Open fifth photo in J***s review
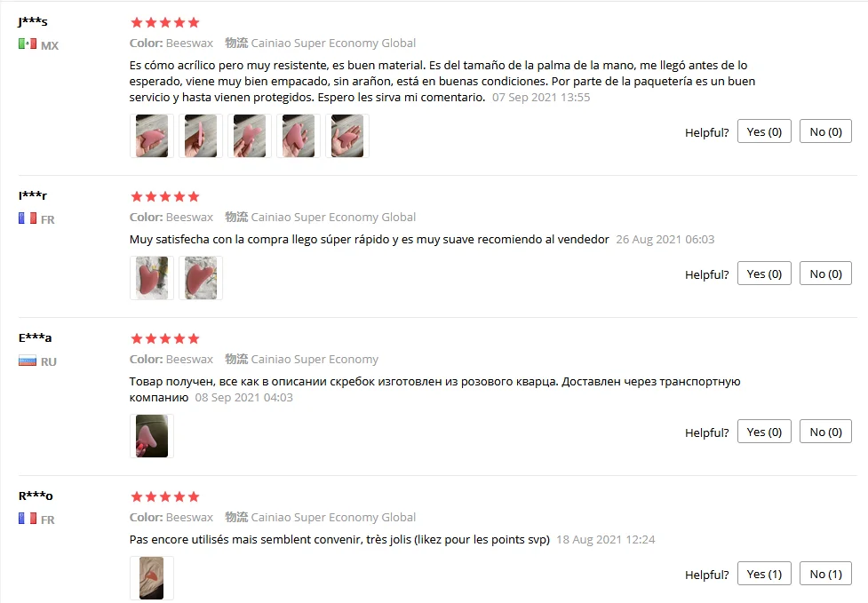Viewport: 868px width, 603px height. (x=347, y=136)
